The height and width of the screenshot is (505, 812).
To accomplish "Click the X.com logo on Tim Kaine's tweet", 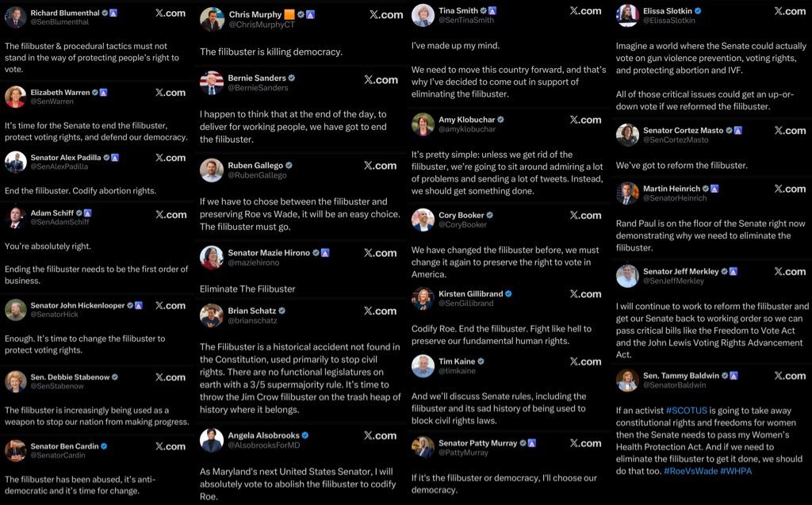I will tap(585, 362).
